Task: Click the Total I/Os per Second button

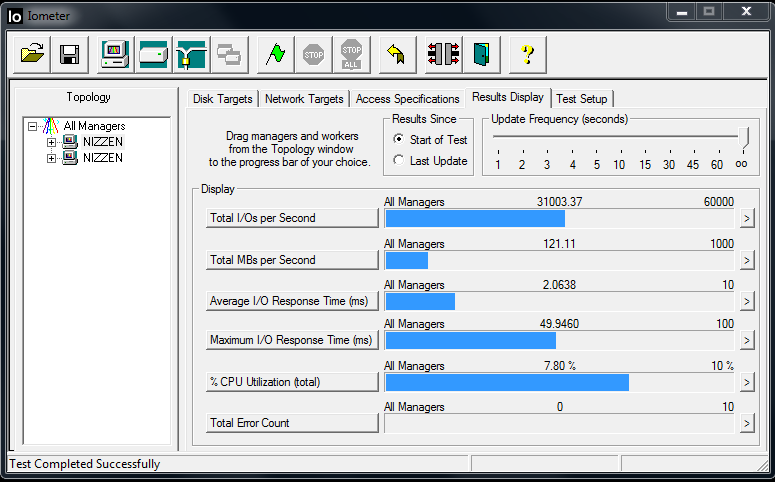Action: pos(292,218)
